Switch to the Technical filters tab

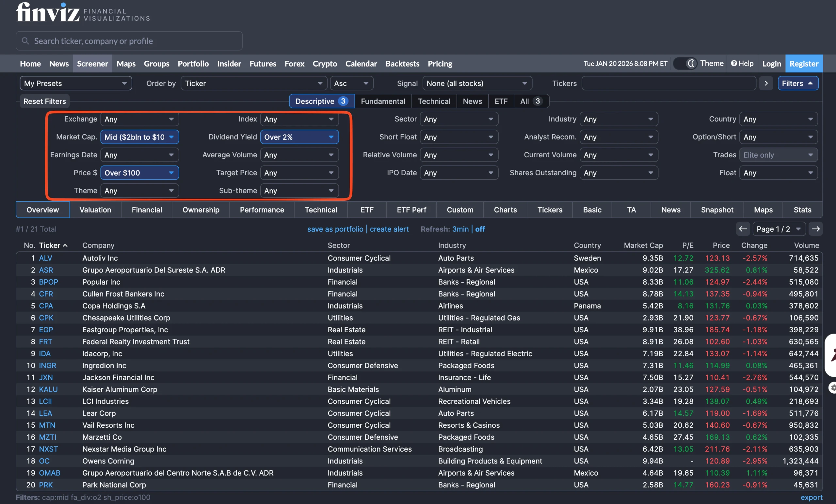click(x=434, y=101)
